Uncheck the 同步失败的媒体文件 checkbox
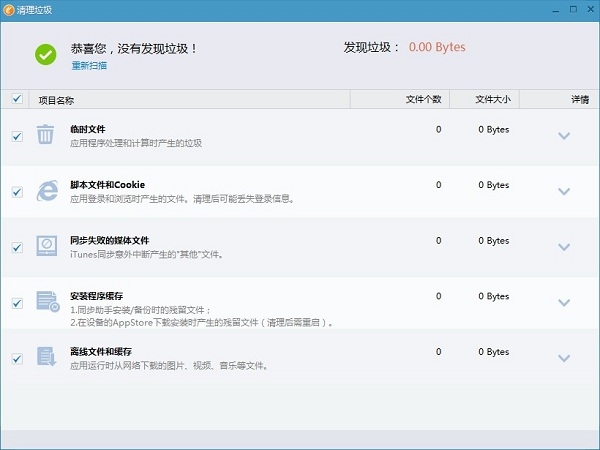The height and width of the screenshot is (450, 600). (x=17, y=248)
